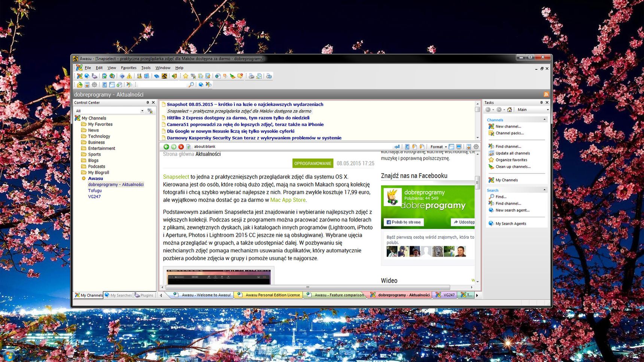Click Channel packs... in Tasks pane
Viewport: 644px width, 362px height.
[510, 133]
